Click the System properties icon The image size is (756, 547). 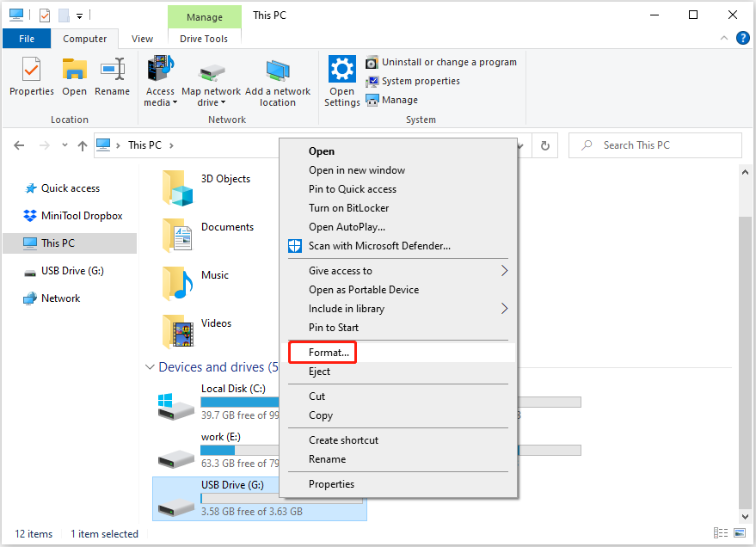click(x=372, y=80)
